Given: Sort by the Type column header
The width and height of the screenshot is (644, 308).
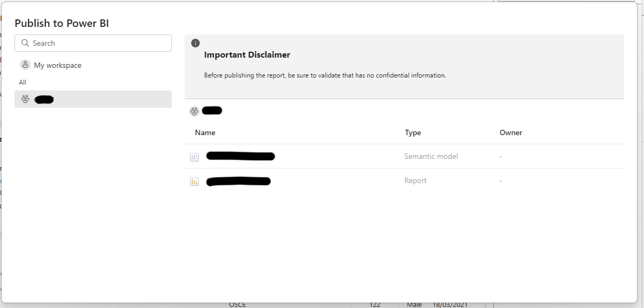Looking at the screenshot, I should coord(413,132).
